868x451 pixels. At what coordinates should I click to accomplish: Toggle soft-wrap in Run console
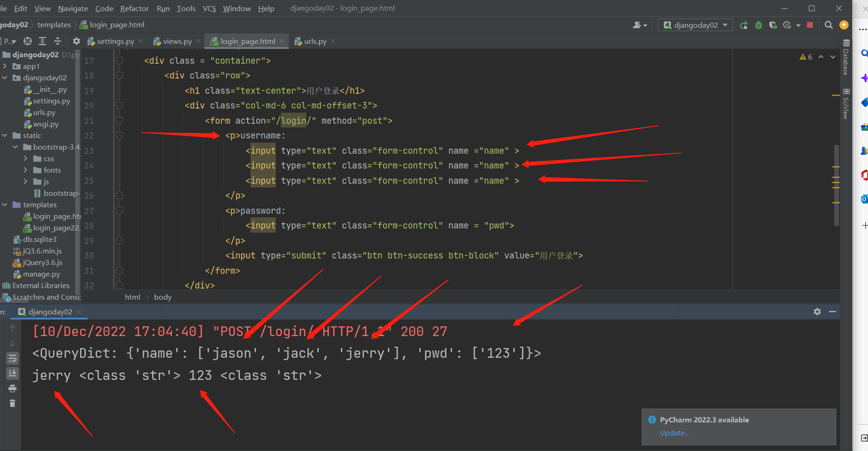click(x=12, y=359)
